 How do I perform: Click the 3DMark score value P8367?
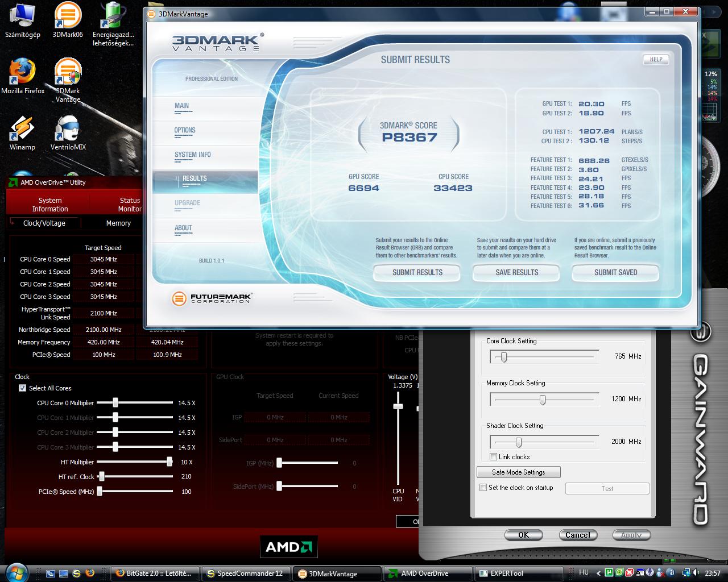(409, 137)
